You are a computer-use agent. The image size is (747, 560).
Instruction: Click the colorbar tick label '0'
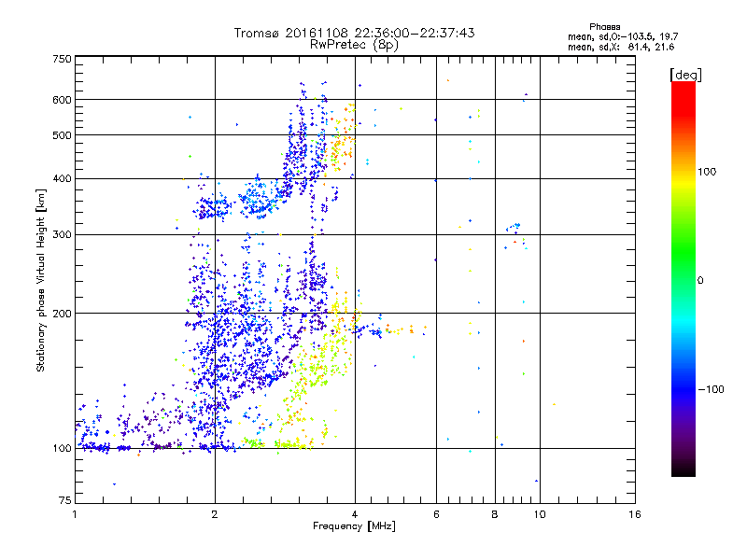pos(700,281)
